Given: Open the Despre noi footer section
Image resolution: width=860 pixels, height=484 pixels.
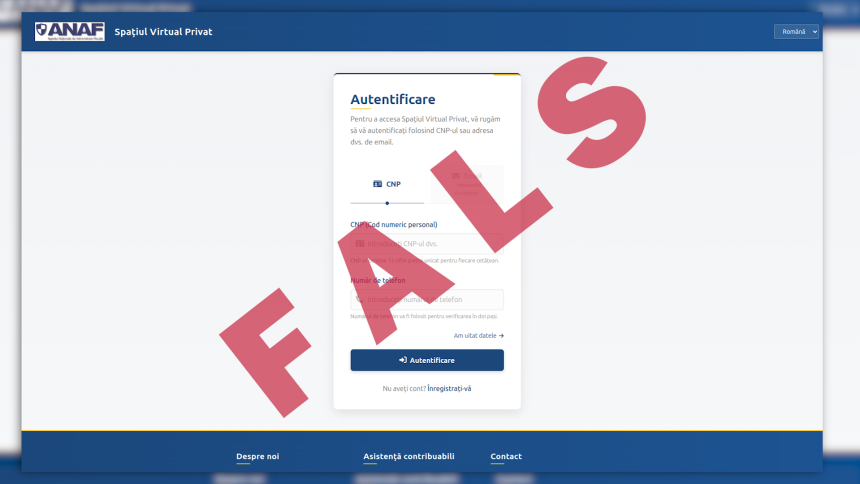Looking at the screenshot, I should [x=258, y=456].
